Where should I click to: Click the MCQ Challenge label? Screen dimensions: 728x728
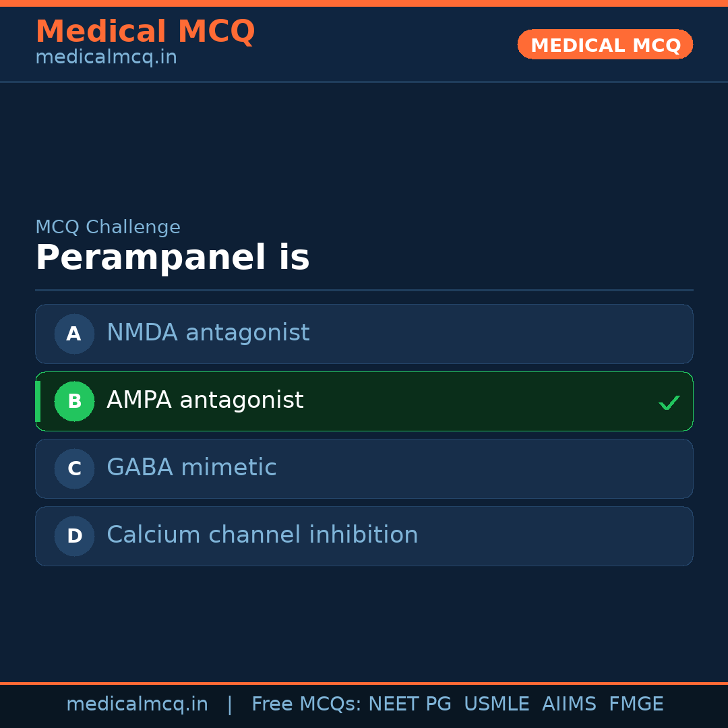click(x=108, y=227)
